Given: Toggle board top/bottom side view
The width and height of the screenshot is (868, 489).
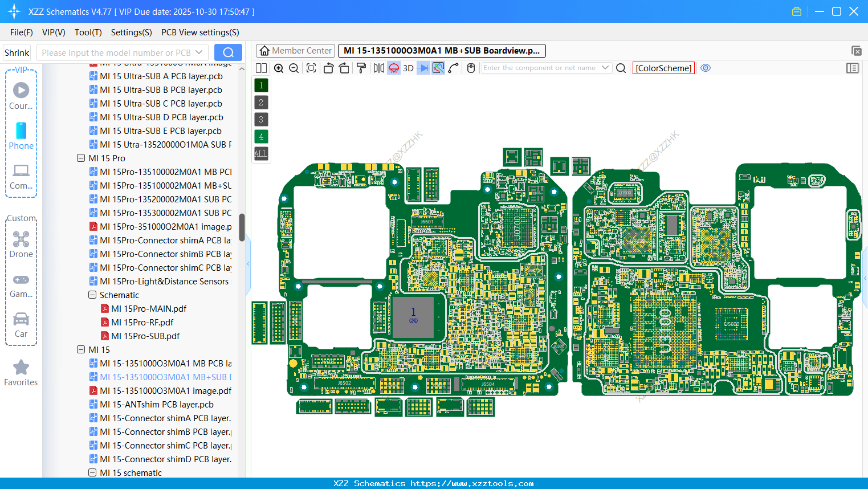Looking at the screenshot, I should tap(393, 68).
